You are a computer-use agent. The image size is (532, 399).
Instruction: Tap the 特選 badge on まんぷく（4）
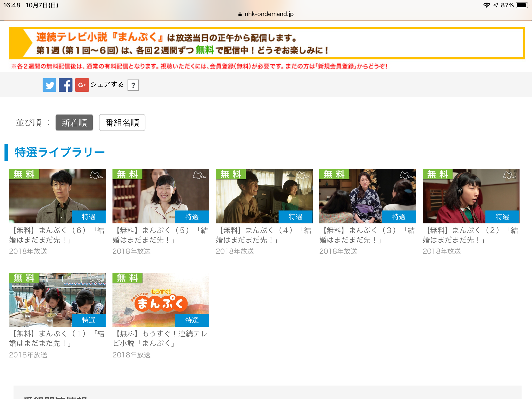(x=296, y=217)
